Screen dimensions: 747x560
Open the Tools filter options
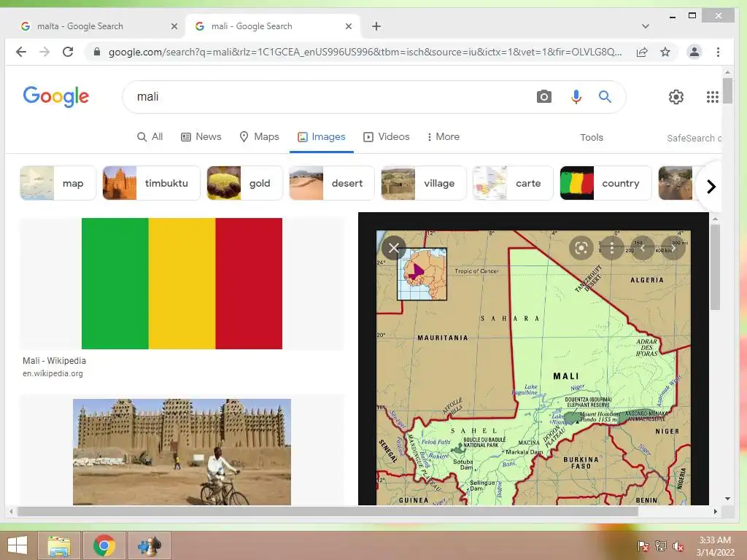(x=591, y=138)
